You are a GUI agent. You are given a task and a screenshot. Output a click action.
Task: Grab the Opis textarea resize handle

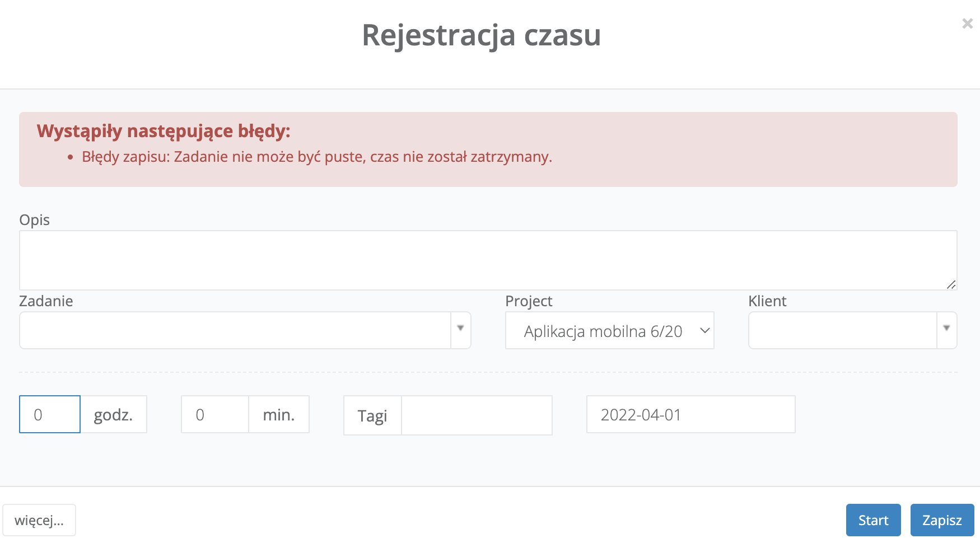tap(951, 284)
